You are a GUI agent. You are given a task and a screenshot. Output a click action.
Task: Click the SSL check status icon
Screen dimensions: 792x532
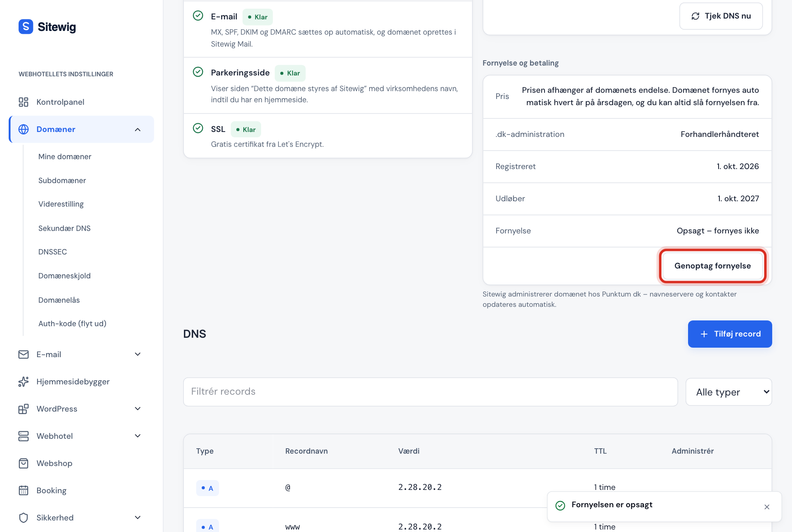click(198, 128)
